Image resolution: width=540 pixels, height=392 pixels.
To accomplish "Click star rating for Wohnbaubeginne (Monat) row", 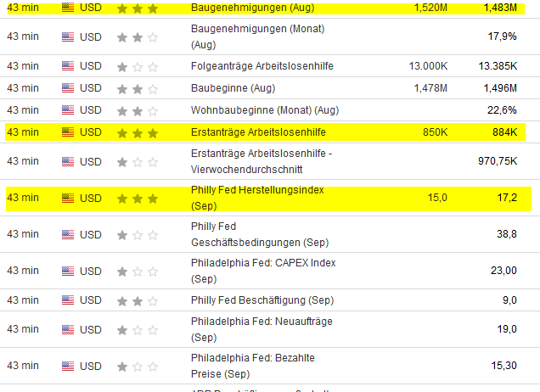I will click(137, 110).
